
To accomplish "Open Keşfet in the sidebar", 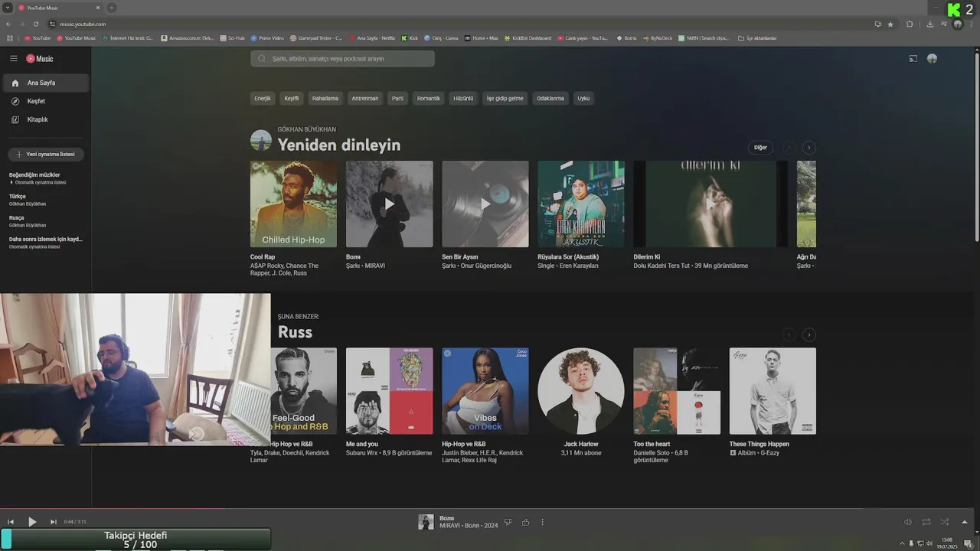I will pos(45,101).
